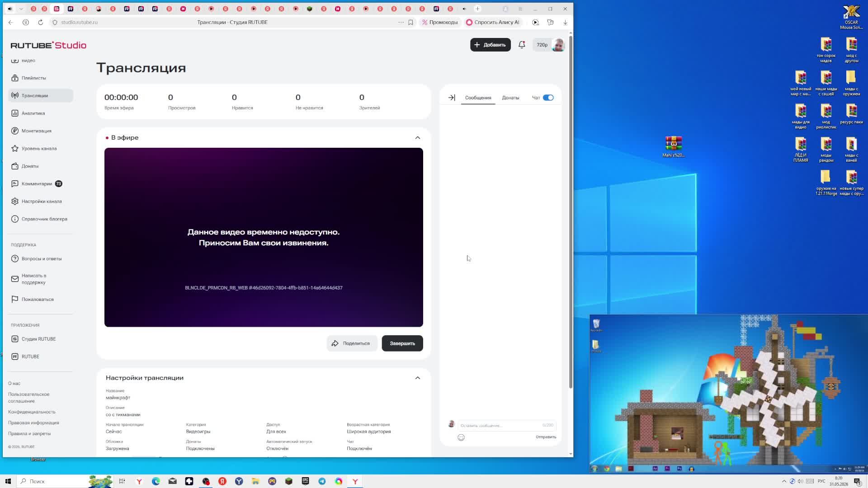Open the emoji picker in chat

461,437
